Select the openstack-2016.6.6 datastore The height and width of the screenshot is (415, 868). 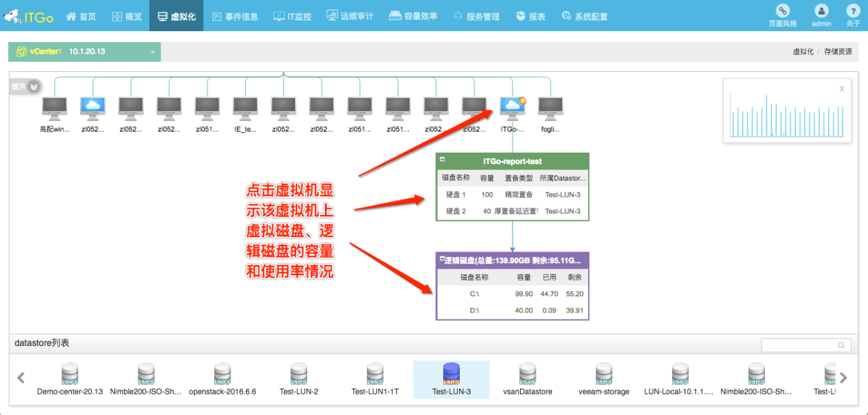[222, 379]
